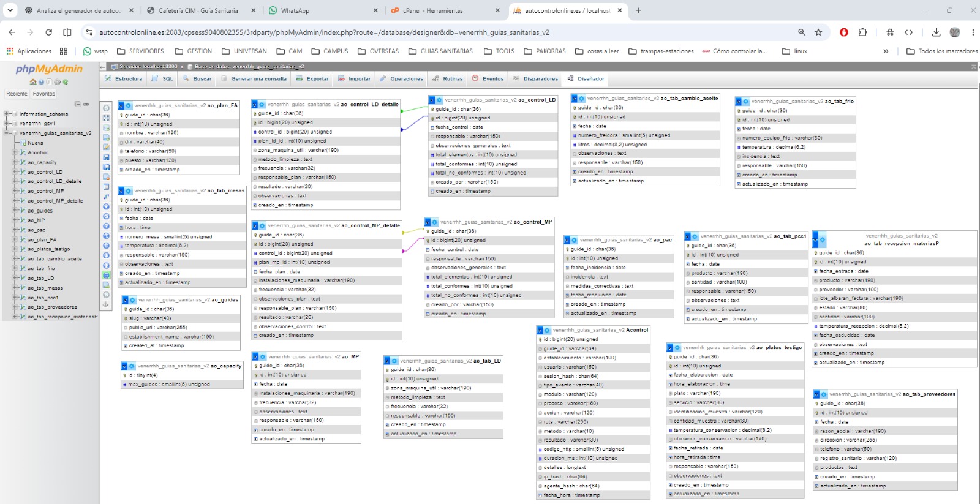Toggle column visibility of ao_pac table
The height and width of the screenshot is (504, 980).
tap(567, 240)
